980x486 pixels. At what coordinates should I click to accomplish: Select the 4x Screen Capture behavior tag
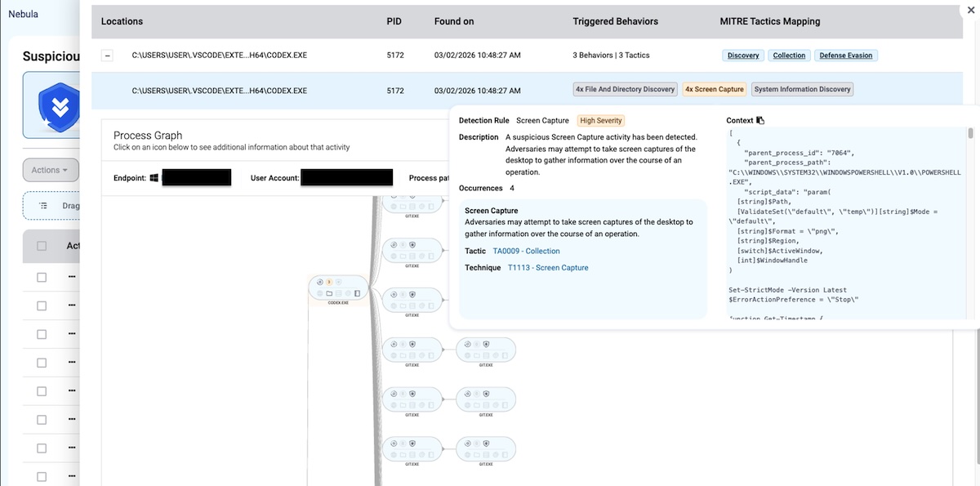(x=714, y=90)
